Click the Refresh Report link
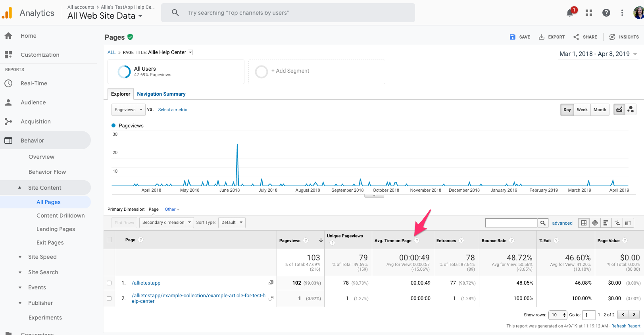644x335 pixels. 626,326
